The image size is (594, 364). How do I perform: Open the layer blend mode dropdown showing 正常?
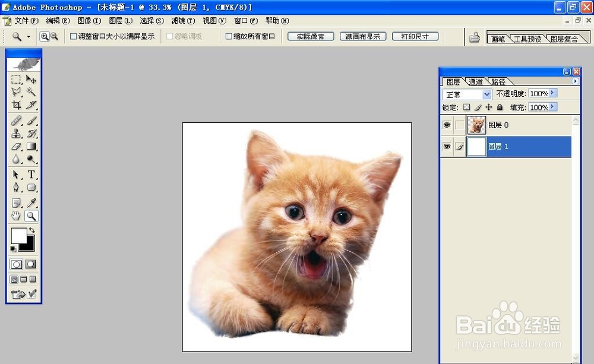[486, 94]
